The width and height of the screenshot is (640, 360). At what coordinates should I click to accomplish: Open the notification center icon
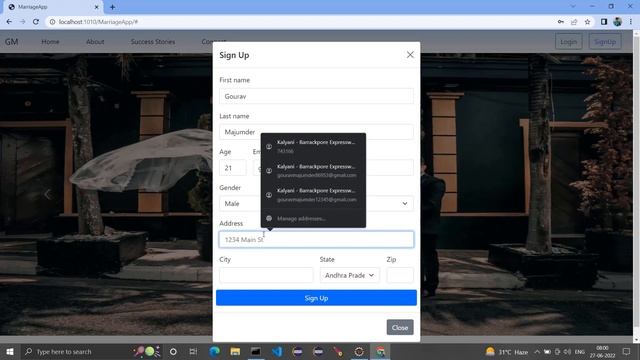point(626,351)
